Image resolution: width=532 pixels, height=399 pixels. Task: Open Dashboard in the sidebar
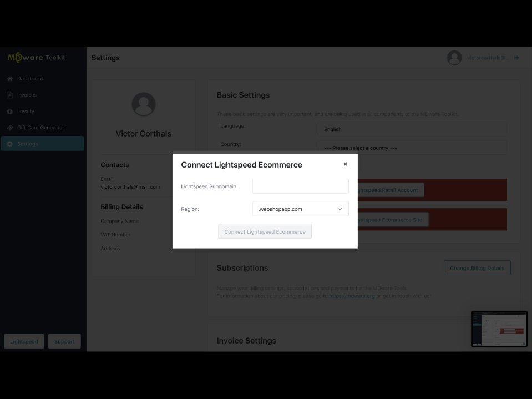(x=42, y=78)
